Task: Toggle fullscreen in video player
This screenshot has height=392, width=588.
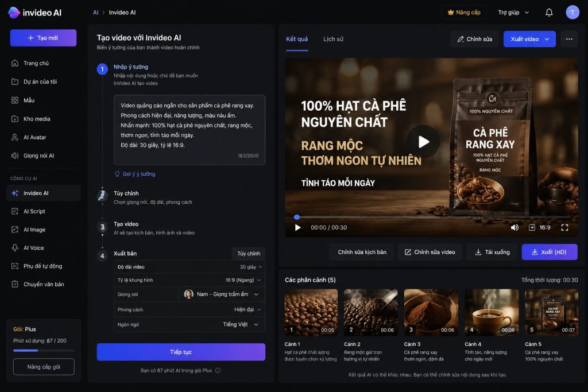Action: (x=564, y=227)
